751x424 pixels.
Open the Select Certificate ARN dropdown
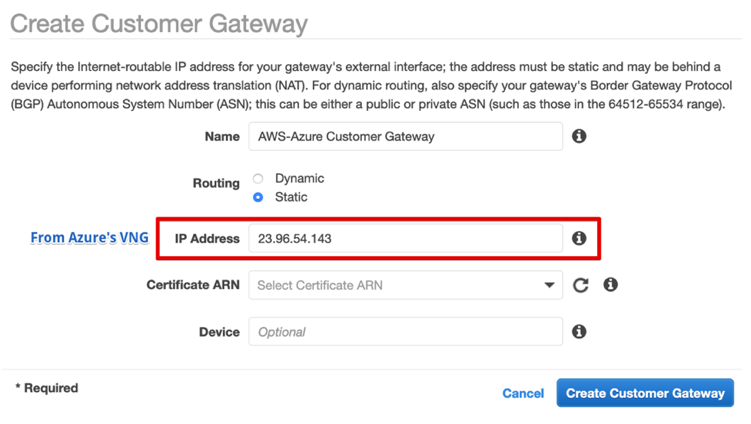(x=405, y=285)
